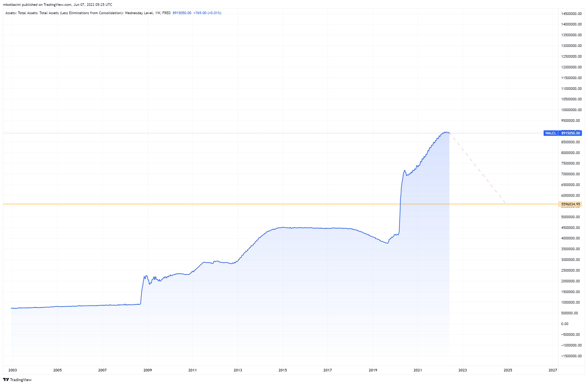Screen dimensions: 588x385
Task: Click the 2009 label on time axis
Action: coord(148,370)
